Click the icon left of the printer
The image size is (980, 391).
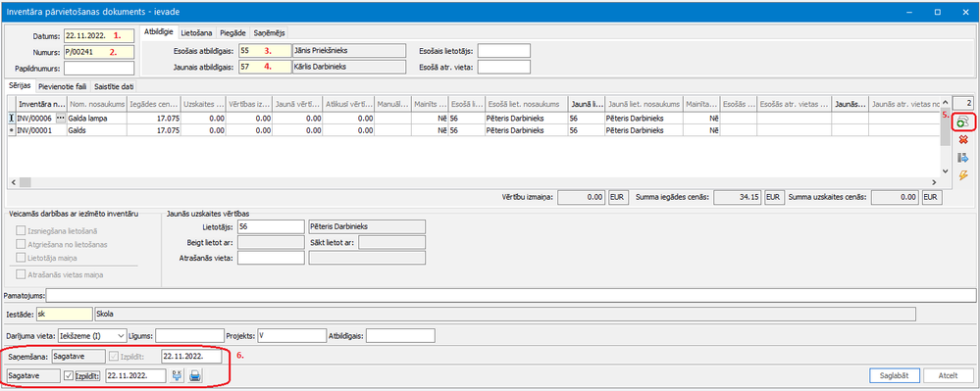[178, 375]
